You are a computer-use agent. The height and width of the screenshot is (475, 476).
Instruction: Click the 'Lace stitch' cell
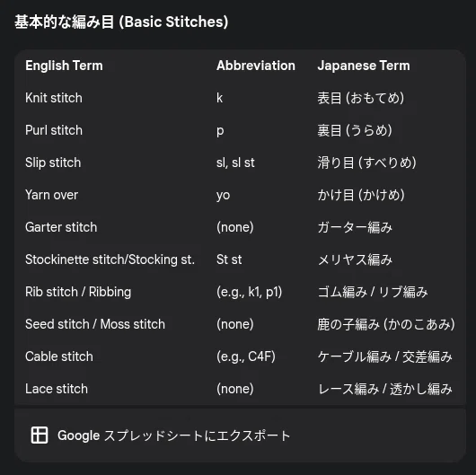(57, 389)
